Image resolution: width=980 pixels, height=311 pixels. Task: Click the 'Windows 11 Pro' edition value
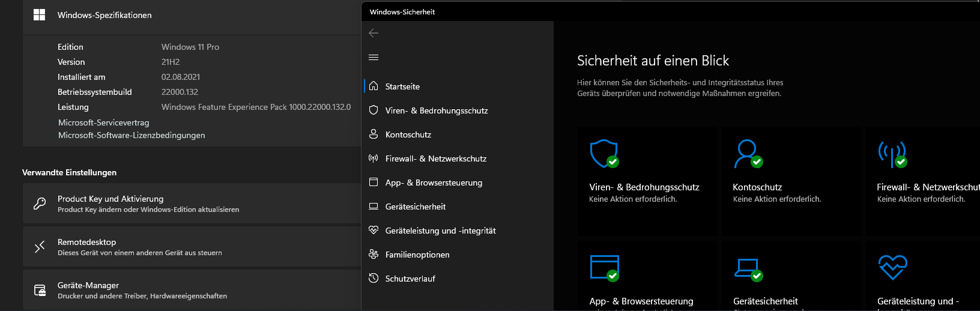point(190,47)
